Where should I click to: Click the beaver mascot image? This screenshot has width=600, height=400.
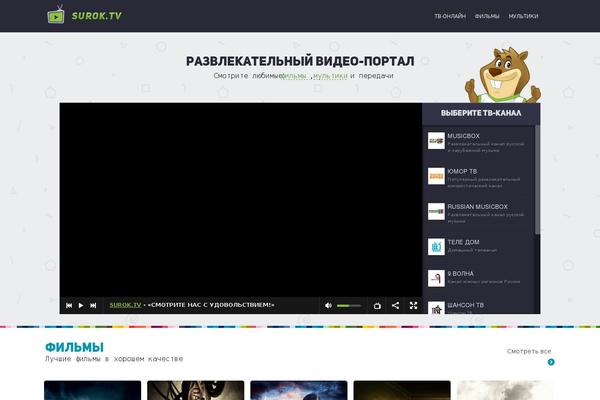503,75
